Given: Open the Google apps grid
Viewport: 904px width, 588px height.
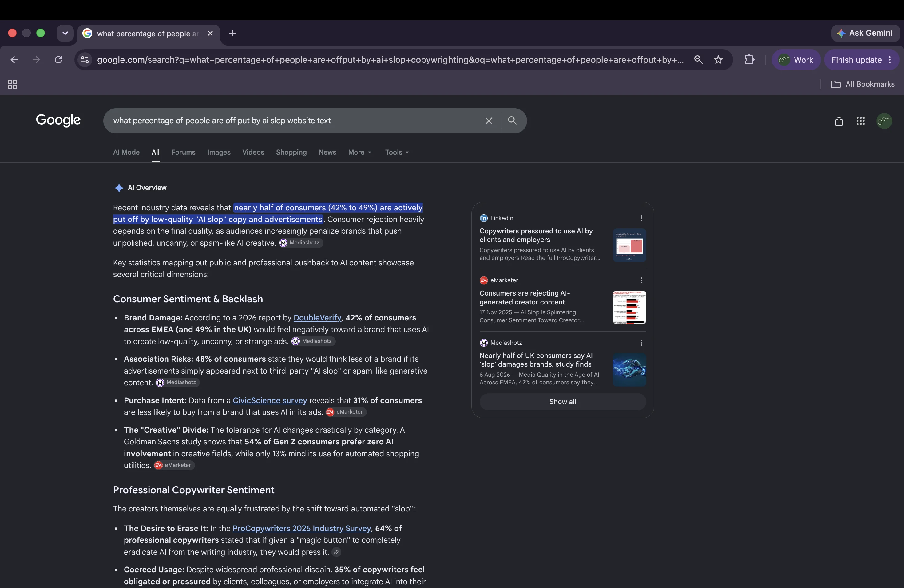Looking at the screenshot, I should [861, 121].
